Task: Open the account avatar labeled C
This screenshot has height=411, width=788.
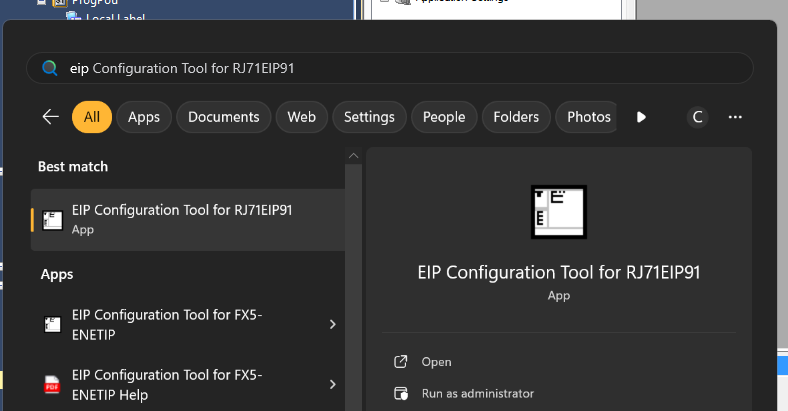Action: click(x=698, y=117)
